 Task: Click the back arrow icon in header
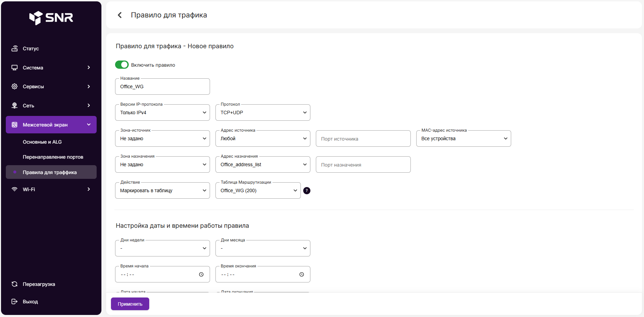pos(120,15)
